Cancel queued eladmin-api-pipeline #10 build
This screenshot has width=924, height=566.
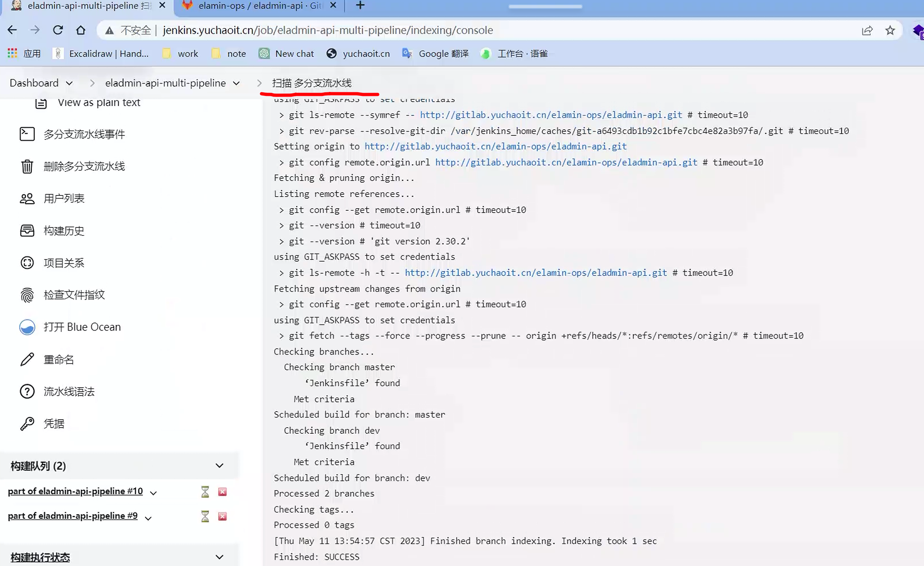tap(222, 492)
